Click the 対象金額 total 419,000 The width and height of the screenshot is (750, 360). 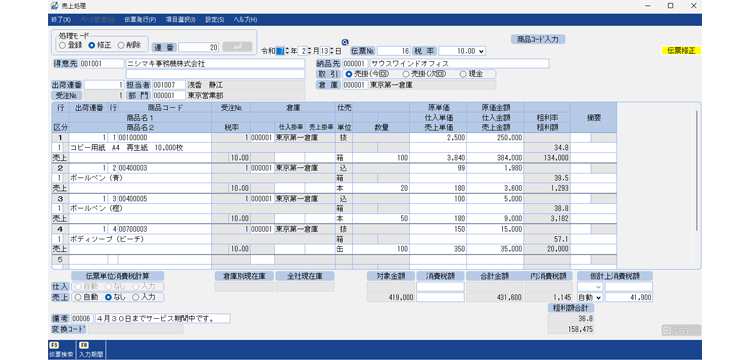point(391,297)
